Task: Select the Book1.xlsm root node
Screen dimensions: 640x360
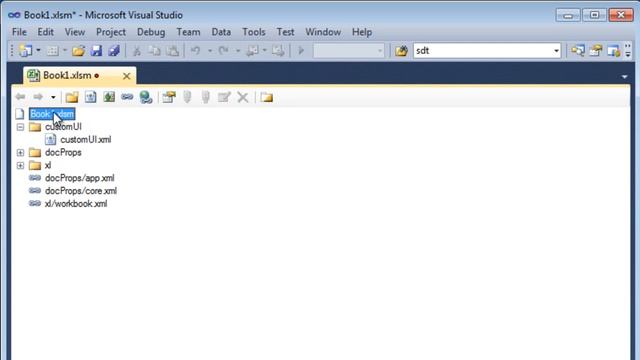Action: coord(52,114)
